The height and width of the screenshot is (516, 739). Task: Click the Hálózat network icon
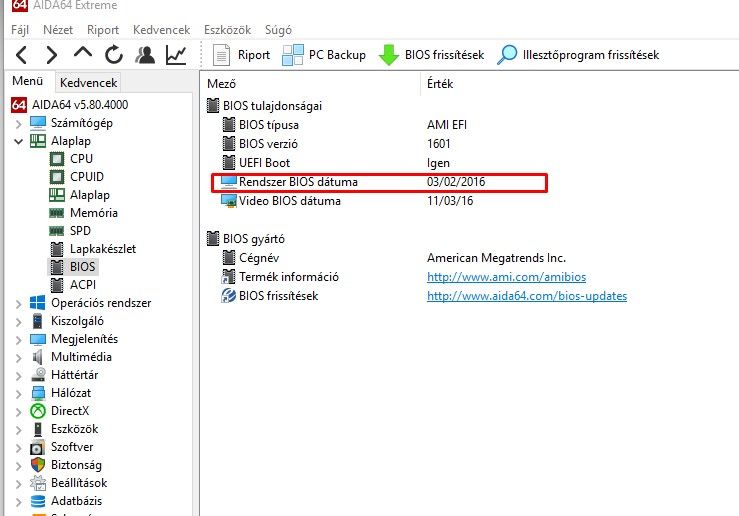coord(38,393)
